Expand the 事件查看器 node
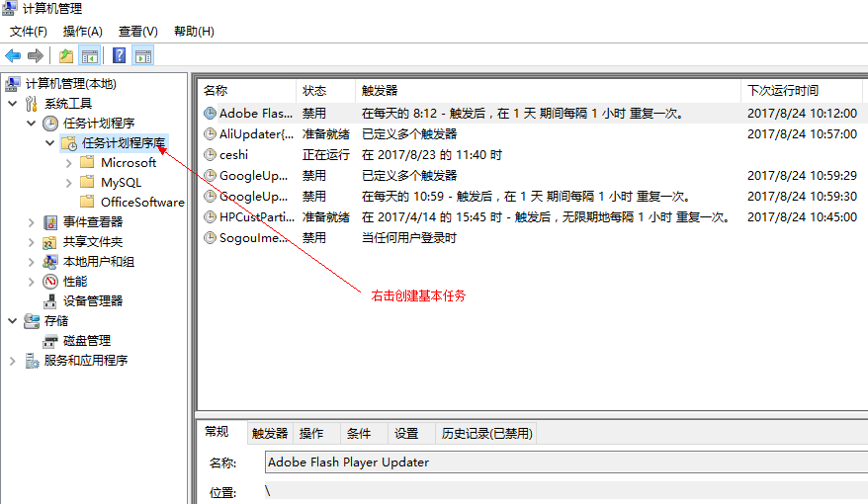The width and height of the screenshot is (868, 504). tap(32, 222)
